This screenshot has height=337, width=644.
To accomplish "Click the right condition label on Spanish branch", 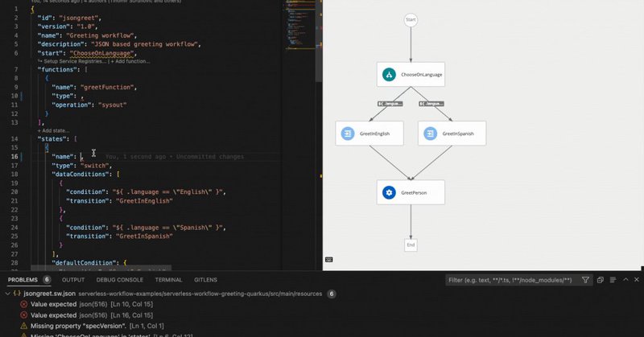I will pos(431,104).
